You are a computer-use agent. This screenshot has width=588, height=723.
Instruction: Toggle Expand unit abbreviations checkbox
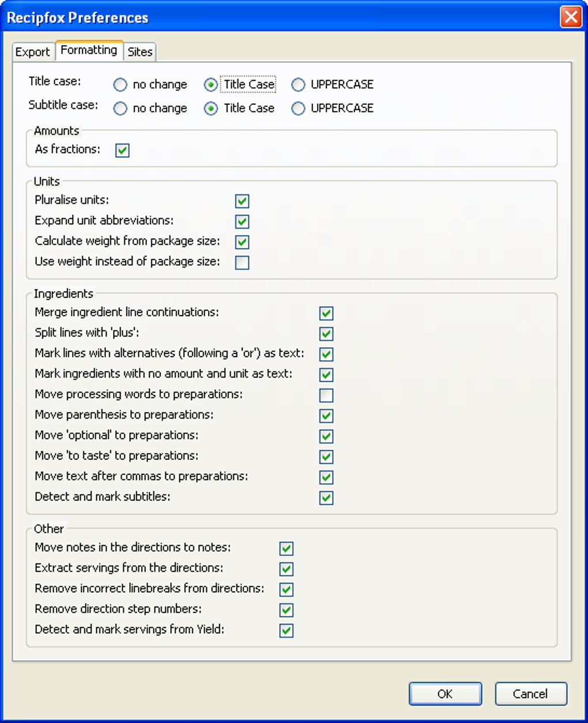(242, 221)
